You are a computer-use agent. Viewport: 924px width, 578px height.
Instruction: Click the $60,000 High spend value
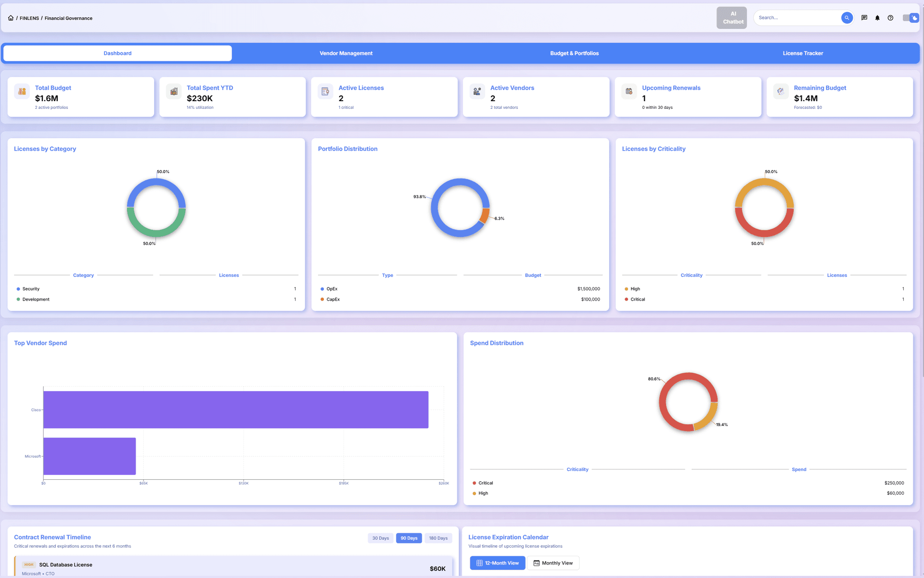pyautogui.click(x=895, y=493)
